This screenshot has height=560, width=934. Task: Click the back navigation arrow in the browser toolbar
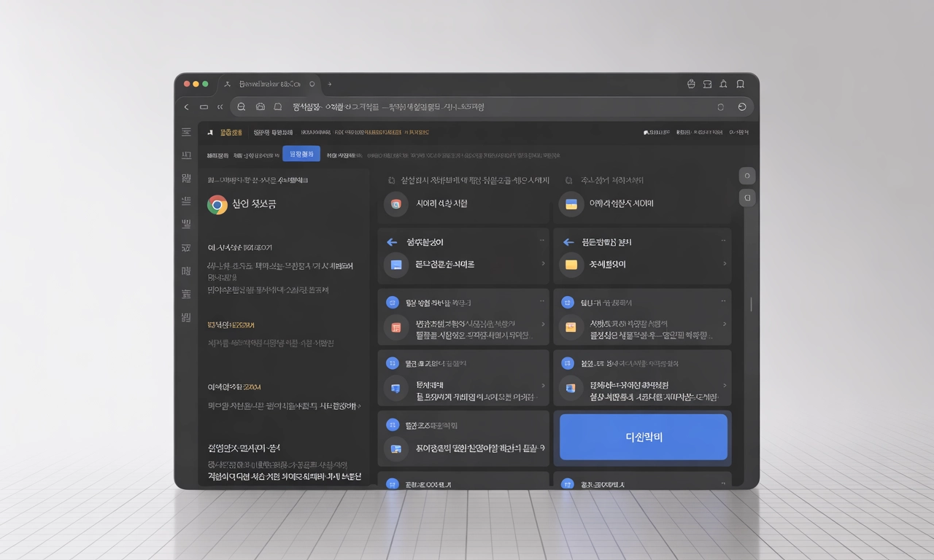point(187,106)
